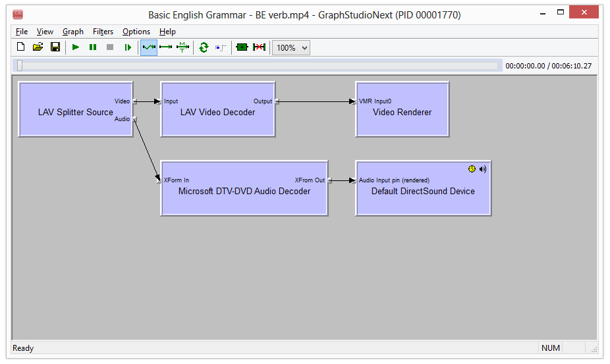This screenshot has width=610, height=364.
Task: Open the Filters menu
Action: click(103, 32)
